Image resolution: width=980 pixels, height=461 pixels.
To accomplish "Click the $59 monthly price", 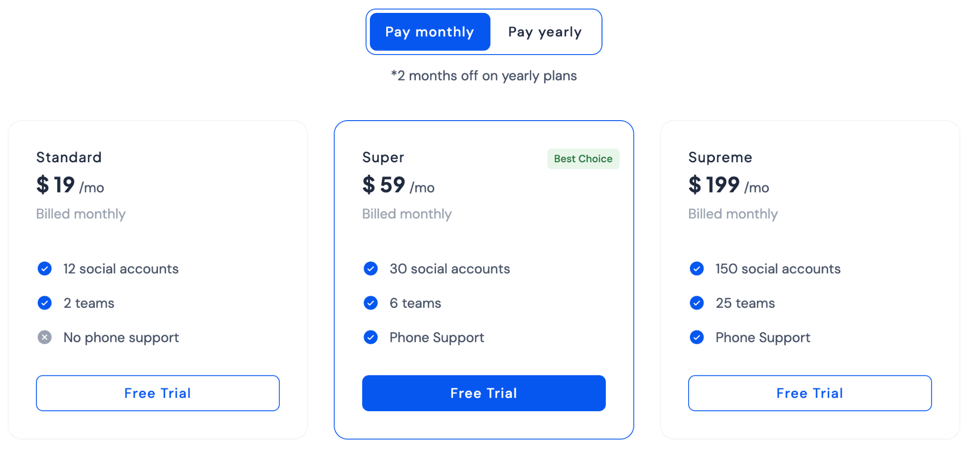I will (383, 186).
